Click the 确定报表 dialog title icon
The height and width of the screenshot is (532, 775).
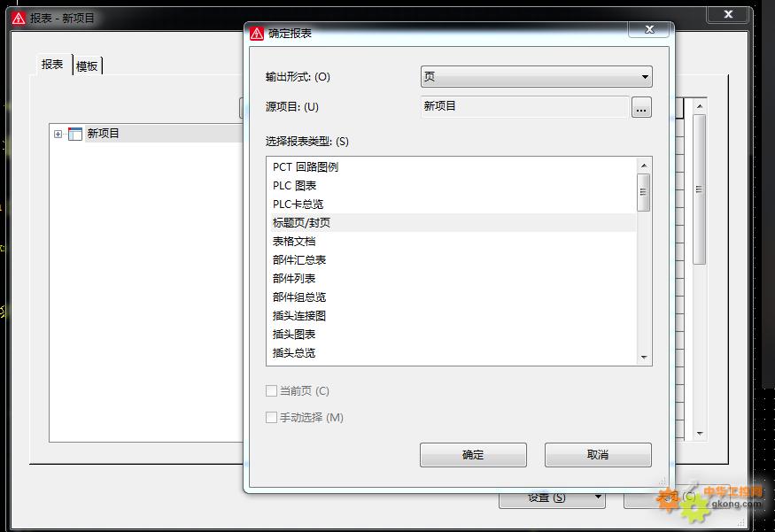257,34
